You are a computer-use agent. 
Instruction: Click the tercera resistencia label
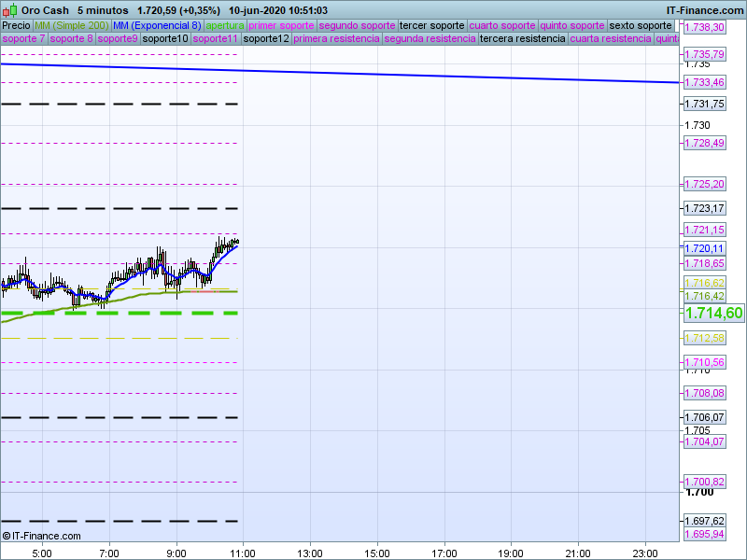coord(522,38)
